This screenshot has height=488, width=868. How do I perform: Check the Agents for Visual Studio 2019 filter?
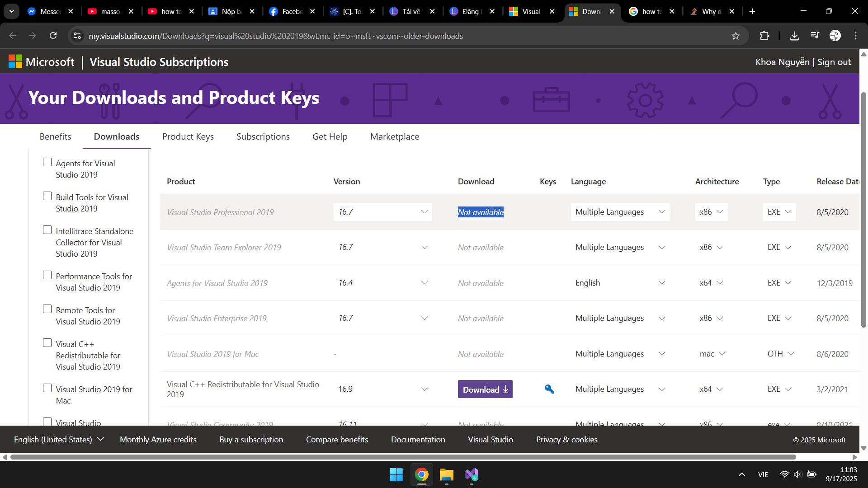47,161
